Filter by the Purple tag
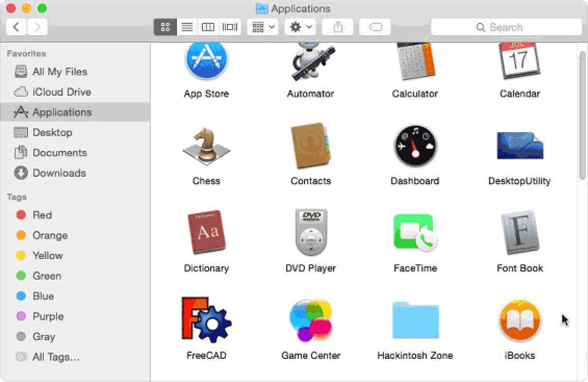Image resolution: width=588 pixels, height=382 pixels. click(75, 317)
